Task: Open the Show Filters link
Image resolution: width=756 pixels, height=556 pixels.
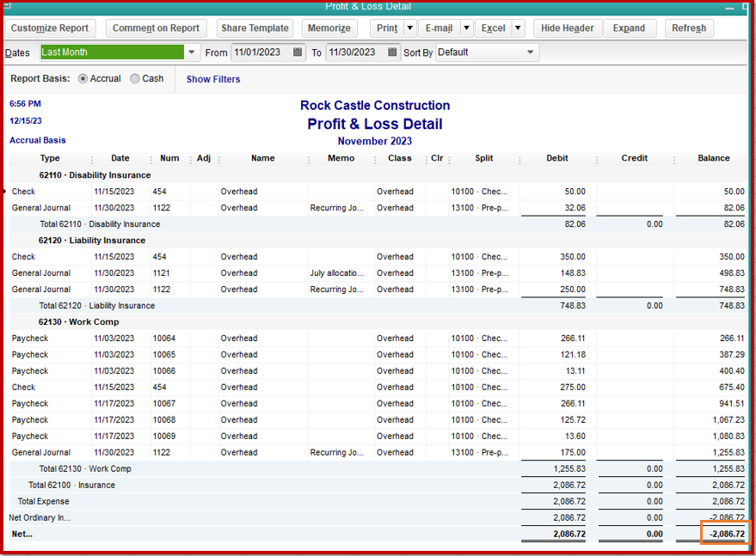Action: pos(213,79)
